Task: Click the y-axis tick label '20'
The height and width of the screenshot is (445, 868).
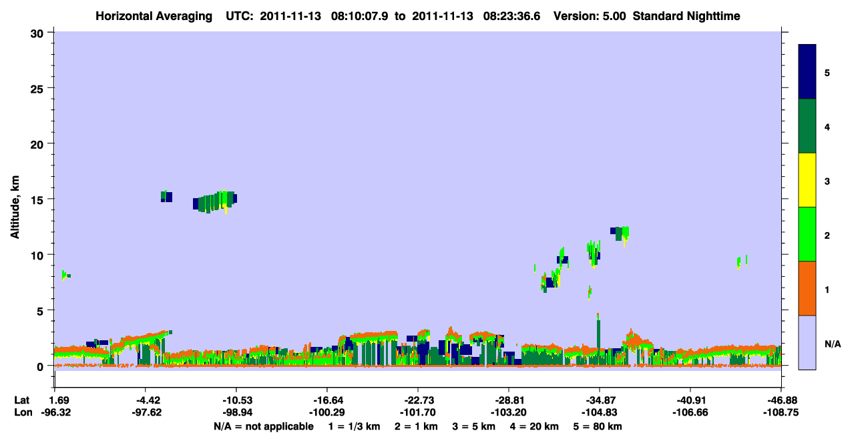Action: [39, 144]
